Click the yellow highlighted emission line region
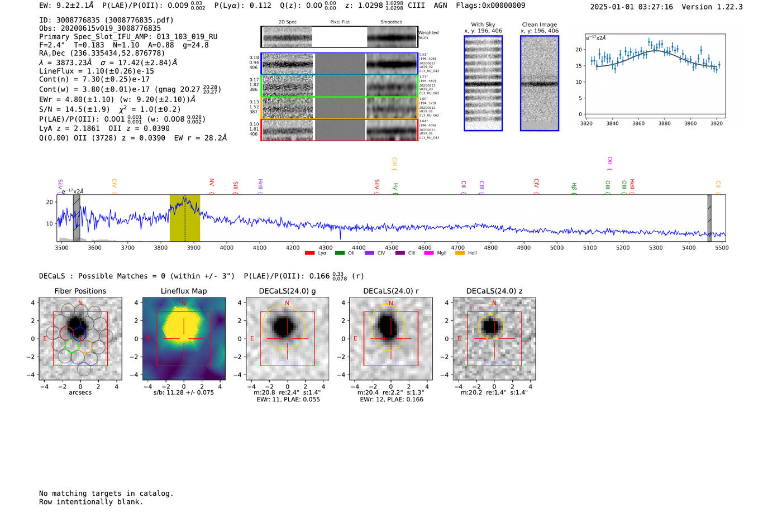Viewport: 782px width, 532px height. (185, 218)
